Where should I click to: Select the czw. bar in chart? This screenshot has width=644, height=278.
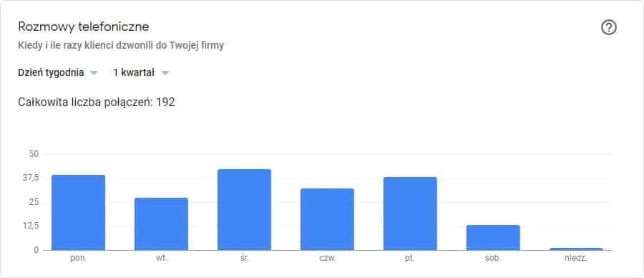tap(327, 219)
